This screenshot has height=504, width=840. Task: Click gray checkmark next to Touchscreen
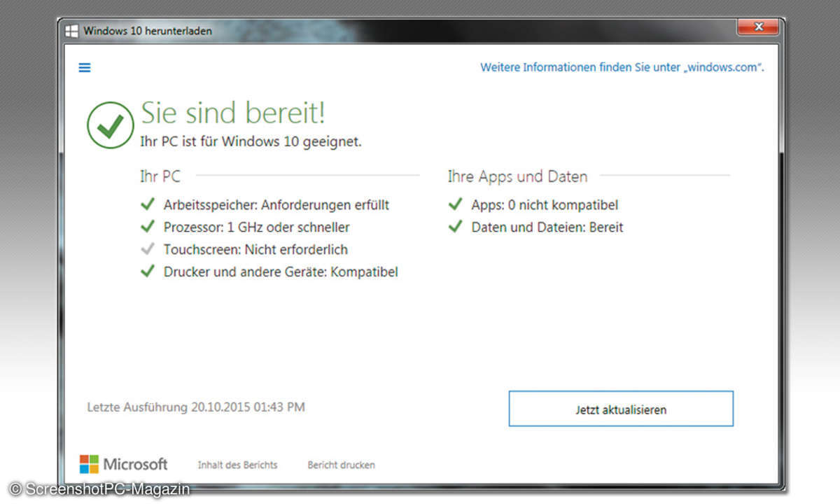(147, 248)
